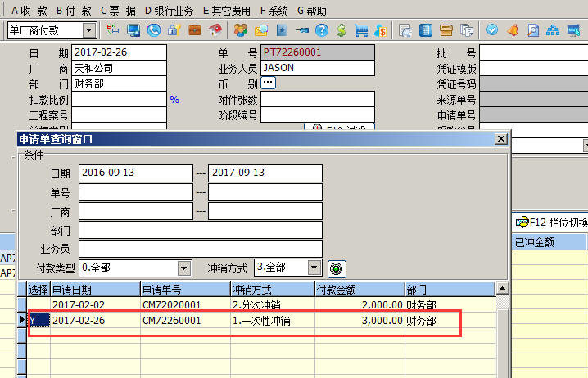This screenshot has height=378, width=588.
Task: Click the second 单号 range input field
Action: click(x=265, y=192)
